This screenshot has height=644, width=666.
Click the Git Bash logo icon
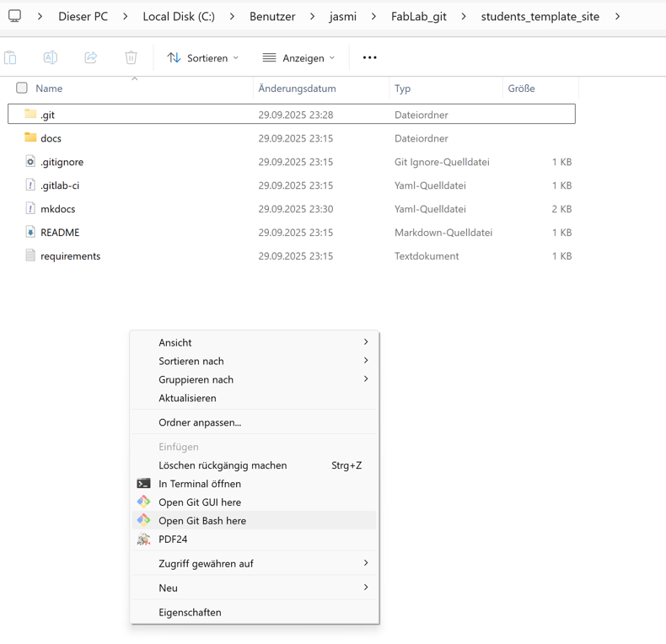coord(143,520)
